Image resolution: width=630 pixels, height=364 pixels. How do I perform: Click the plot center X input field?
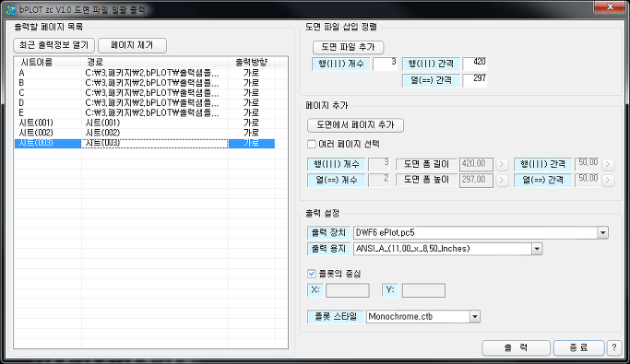click(348, 290)
